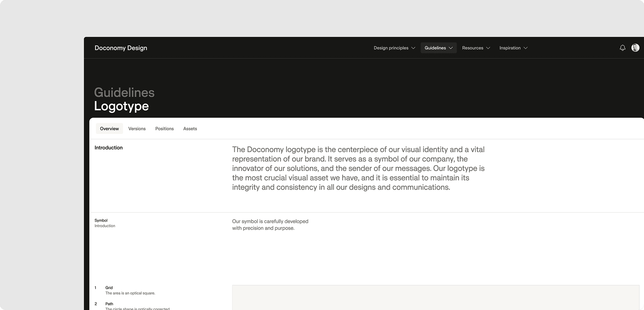Open the user profile avatar
644x310 pixels.
635,47
